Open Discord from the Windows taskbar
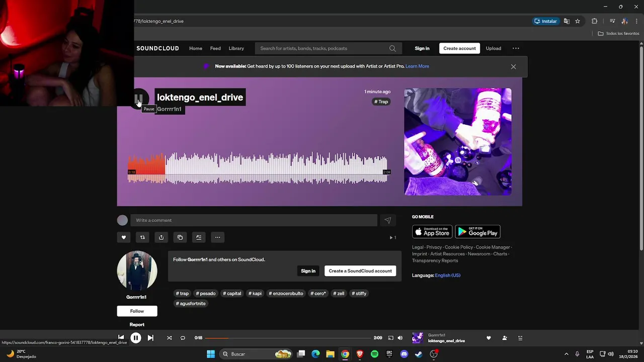The image size is (644, 362). tap(404, 354)
